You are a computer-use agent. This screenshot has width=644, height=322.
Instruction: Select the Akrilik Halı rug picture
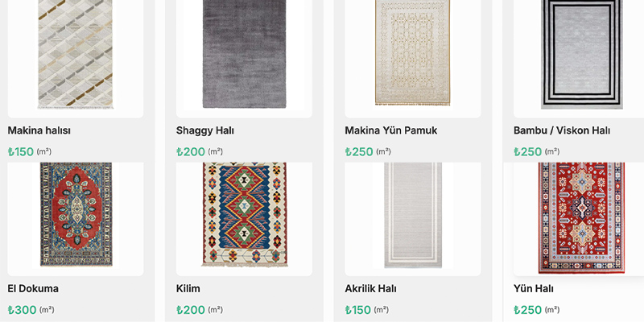(413, 215)
